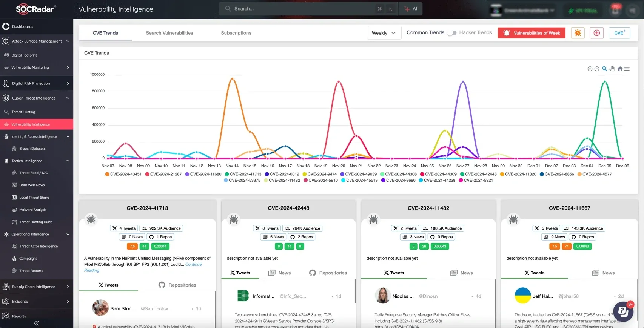The height and width of the screenshot is (328, 644).
Task: Open the Weekly period dropdown
Action: point(384,33)
